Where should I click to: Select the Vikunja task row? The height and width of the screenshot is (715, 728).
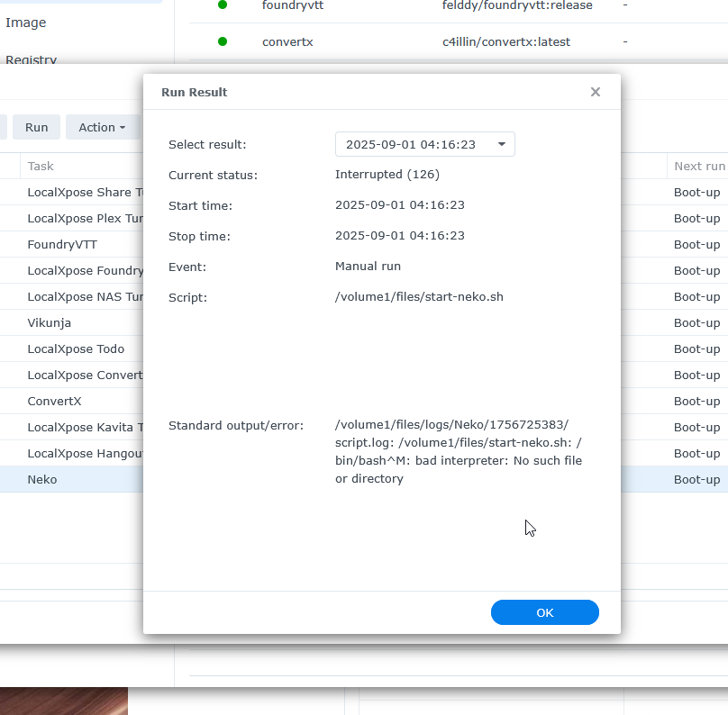(x=50, y=322)
